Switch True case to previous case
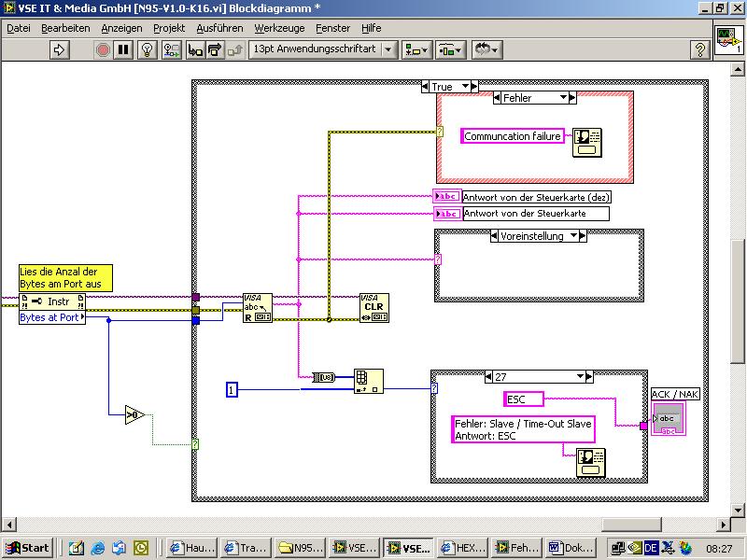This screenshot has width=747, height=560. tap(425, 86)
